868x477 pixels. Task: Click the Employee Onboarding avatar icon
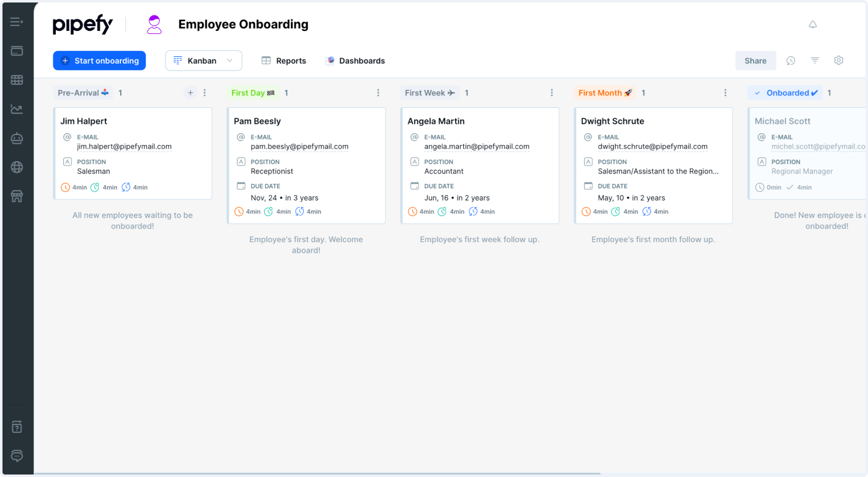(154, 25)
